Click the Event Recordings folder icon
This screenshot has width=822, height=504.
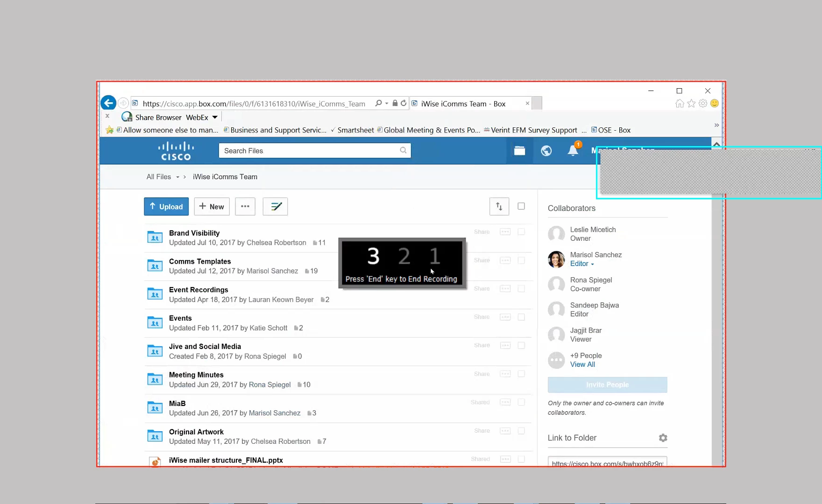(155, 294)
